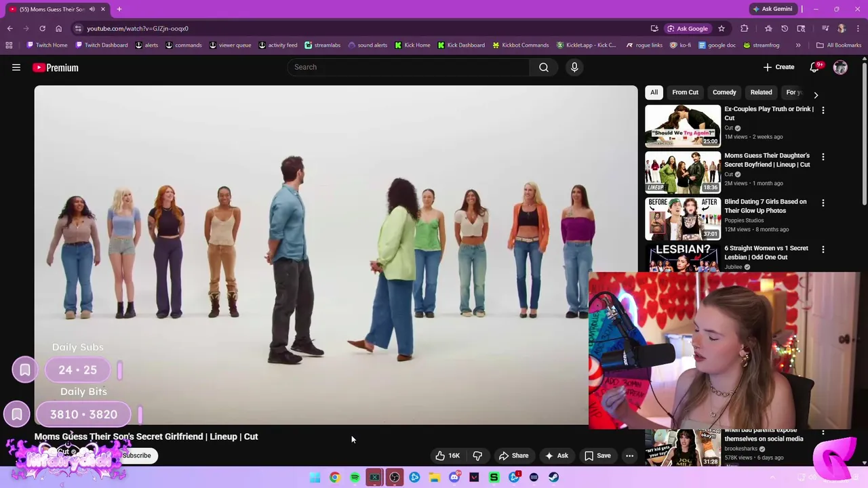Bookmark this page with the star

(x=722, y=28)
